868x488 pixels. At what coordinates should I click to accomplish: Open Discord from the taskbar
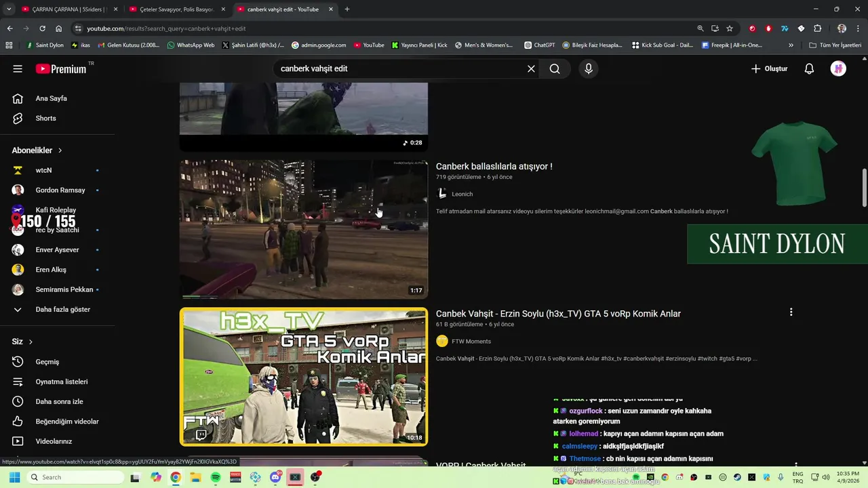[275, 477]
